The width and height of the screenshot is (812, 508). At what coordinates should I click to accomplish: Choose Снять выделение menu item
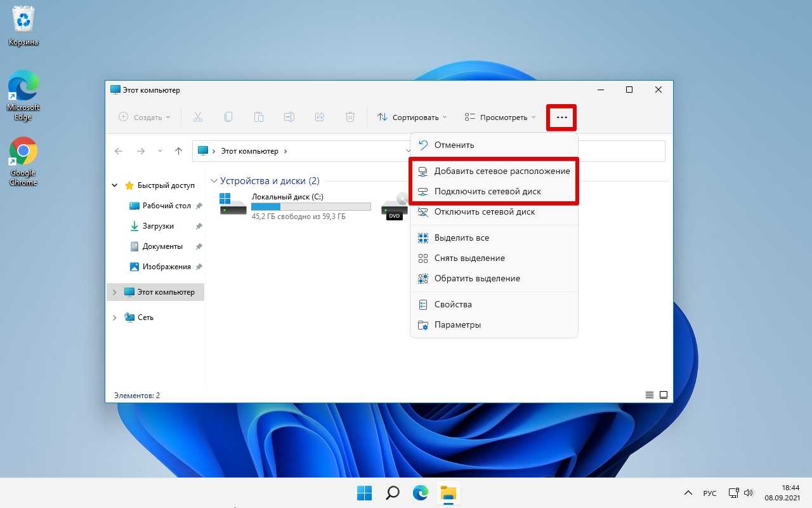pyautogui.click(x=494, y=258)
